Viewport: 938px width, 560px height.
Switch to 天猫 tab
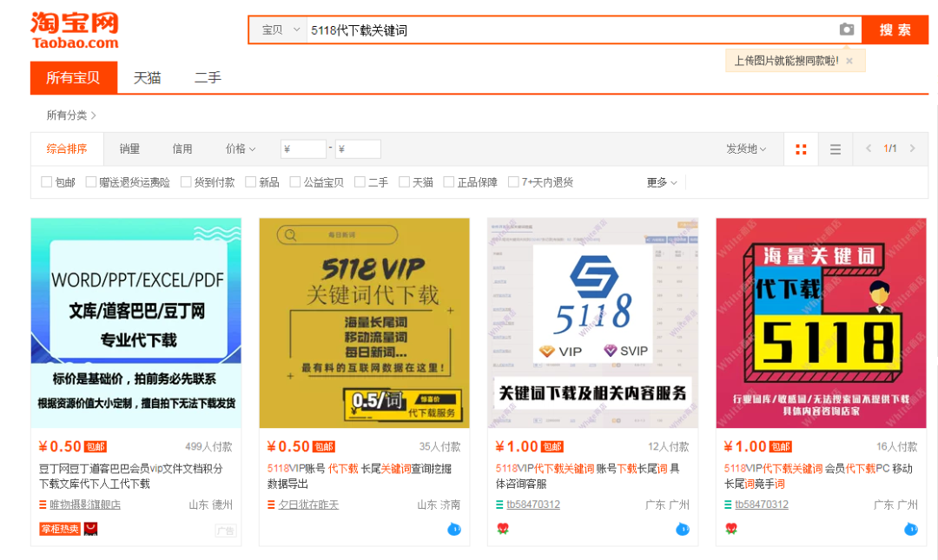tap(147, 78)
